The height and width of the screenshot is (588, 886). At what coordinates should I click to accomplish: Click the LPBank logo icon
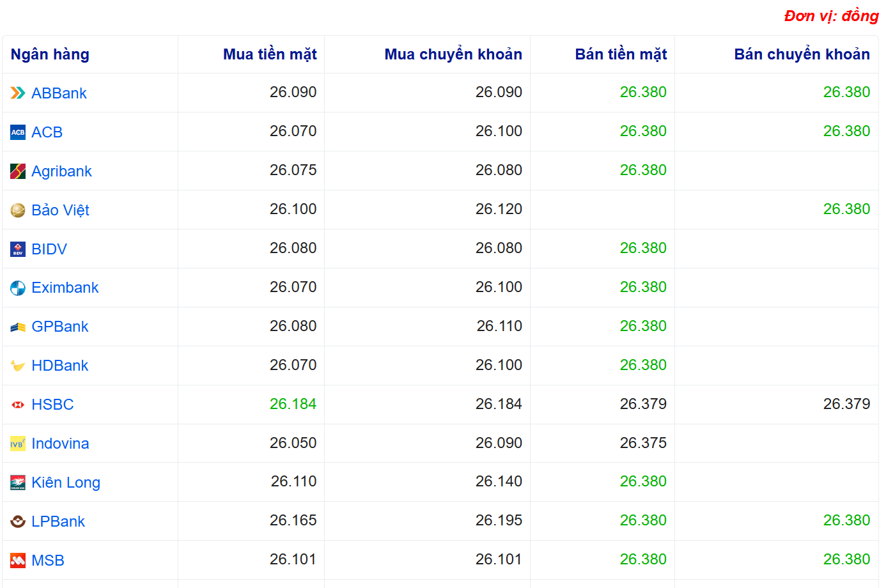(x=18, y=522)
